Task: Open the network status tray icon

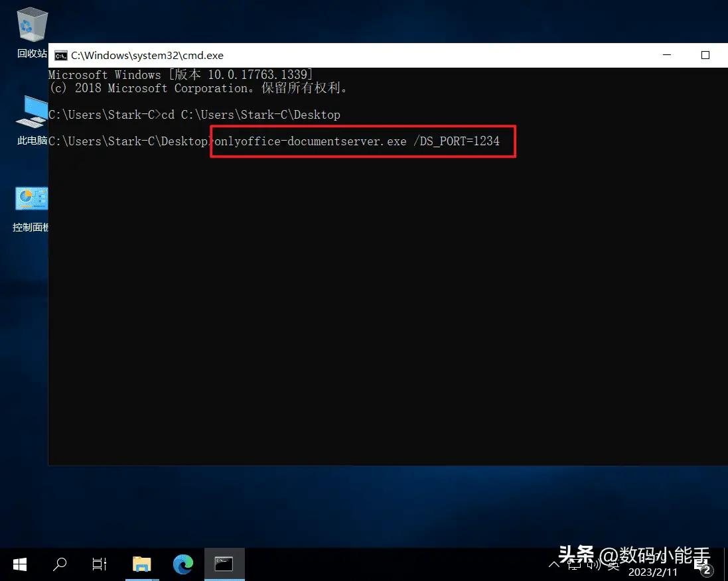Action: pyautogui.click(x=574, y=565)
